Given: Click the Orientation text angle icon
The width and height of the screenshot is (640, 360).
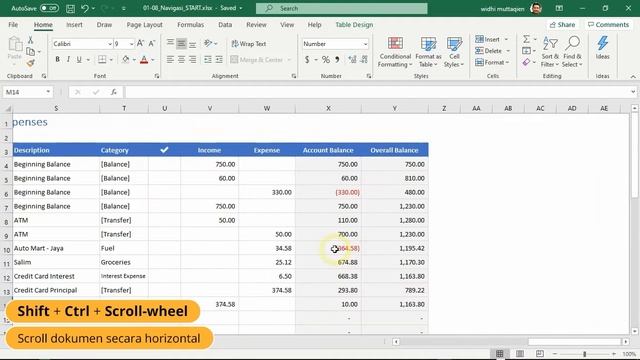Looking at the screenshot, I should (208, 43).
